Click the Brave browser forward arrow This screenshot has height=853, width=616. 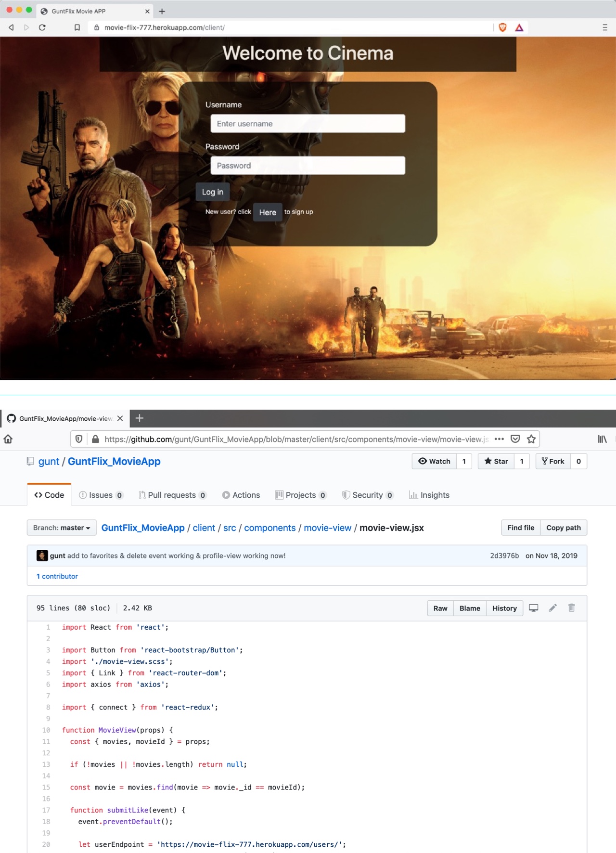click(x=26, y=27)
